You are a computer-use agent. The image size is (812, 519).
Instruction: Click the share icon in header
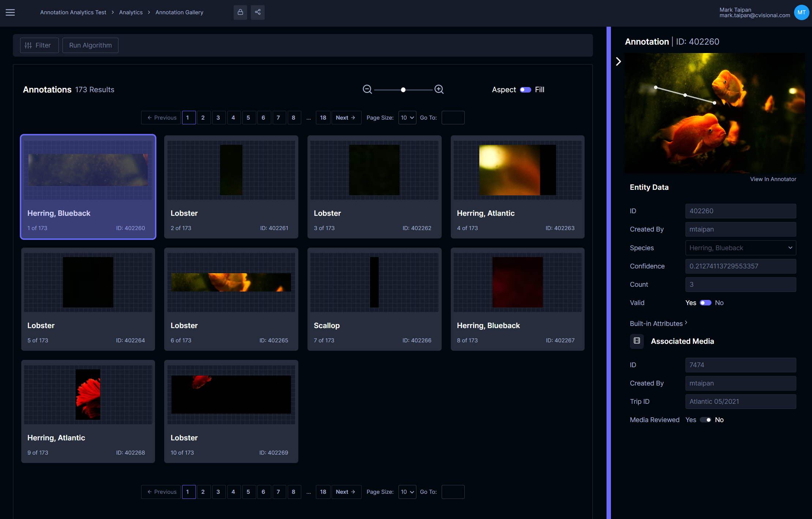pos(258,12)
